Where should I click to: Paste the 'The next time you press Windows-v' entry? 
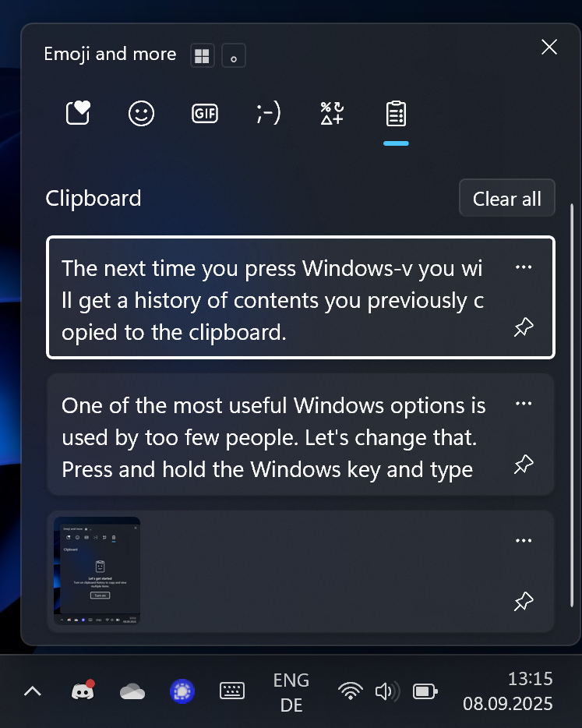point(300,298)
